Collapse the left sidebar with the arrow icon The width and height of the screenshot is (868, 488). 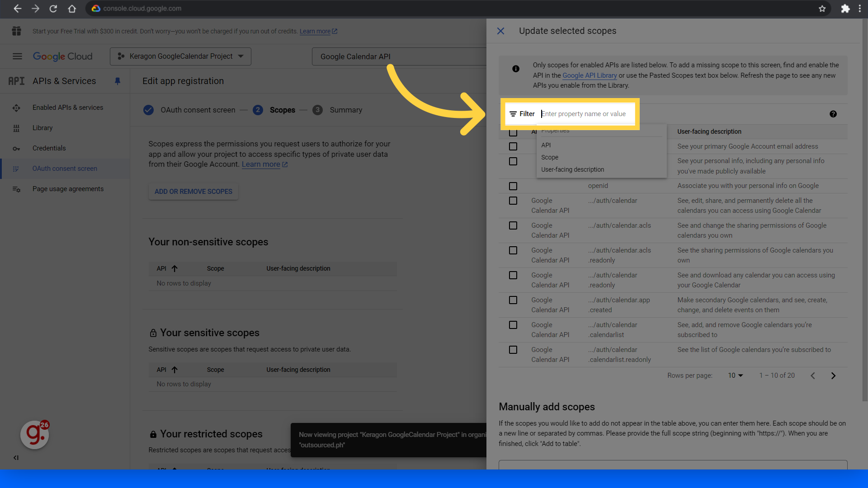point(16,458)
